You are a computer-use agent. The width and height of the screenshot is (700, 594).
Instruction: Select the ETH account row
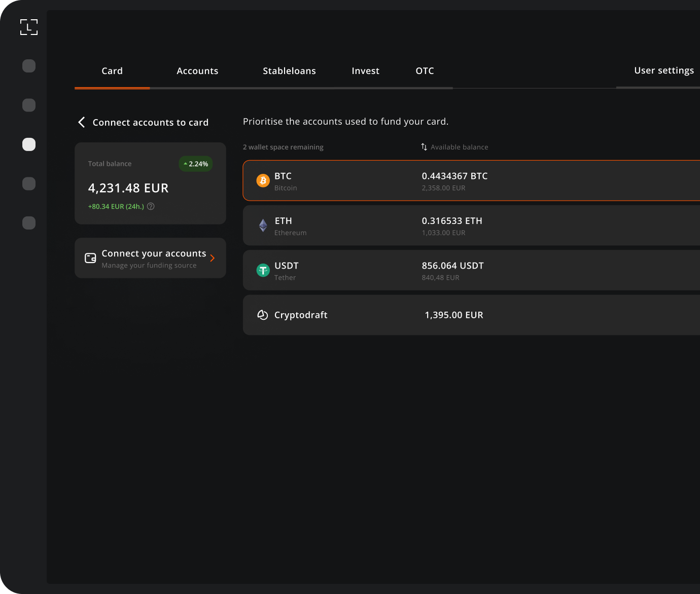pos(471,226)
